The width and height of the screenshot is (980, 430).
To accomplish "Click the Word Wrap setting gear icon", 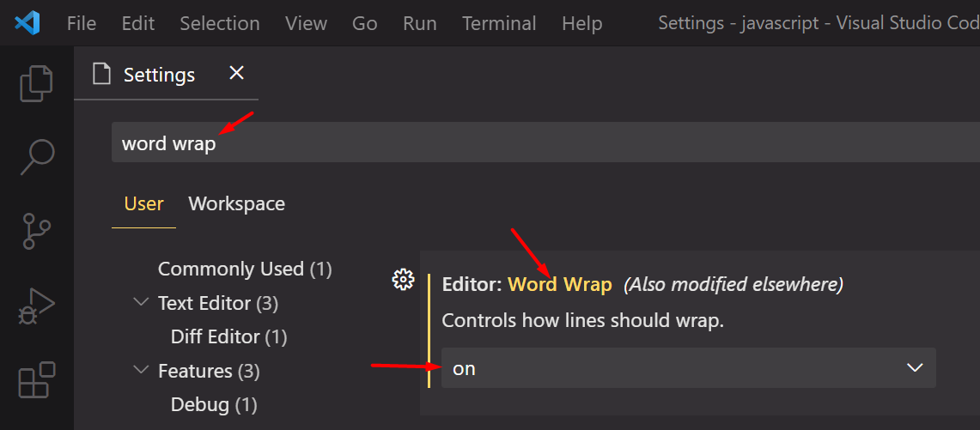I will click(x=403, y=279).
